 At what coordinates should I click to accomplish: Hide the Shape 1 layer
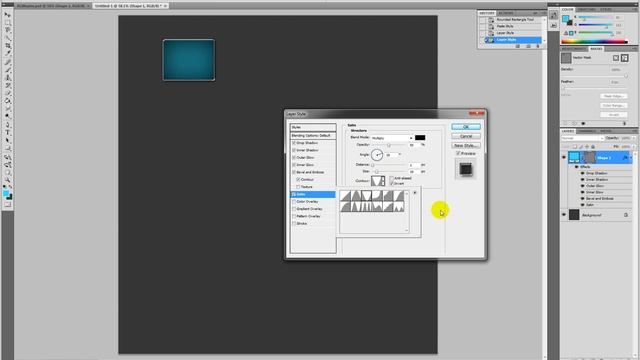[564, 157]
